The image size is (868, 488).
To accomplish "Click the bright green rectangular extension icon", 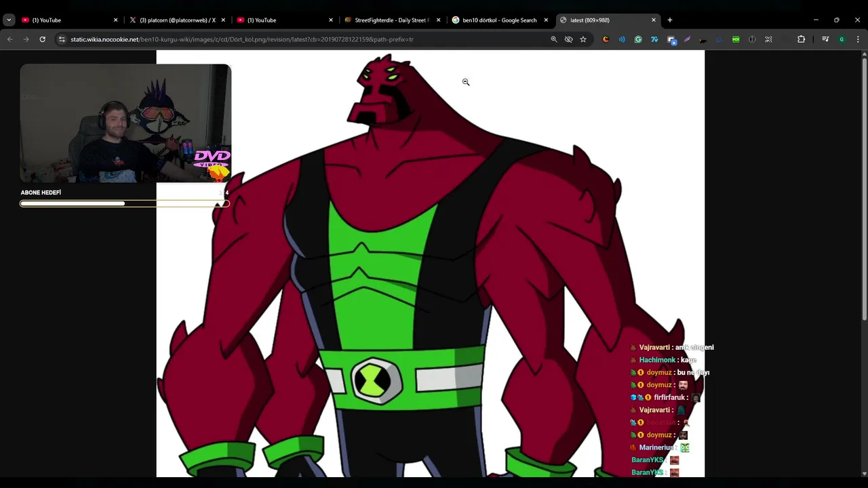I will (736, 39).
